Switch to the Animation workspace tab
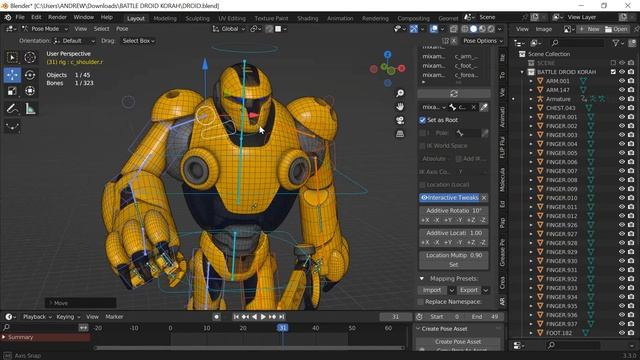Screen dimensions: 640x360 pyautogui.click(x=340, y=18)
